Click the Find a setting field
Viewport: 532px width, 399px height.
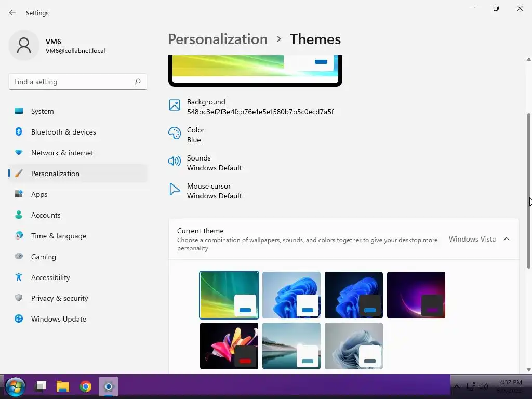[x=78, y=82]
